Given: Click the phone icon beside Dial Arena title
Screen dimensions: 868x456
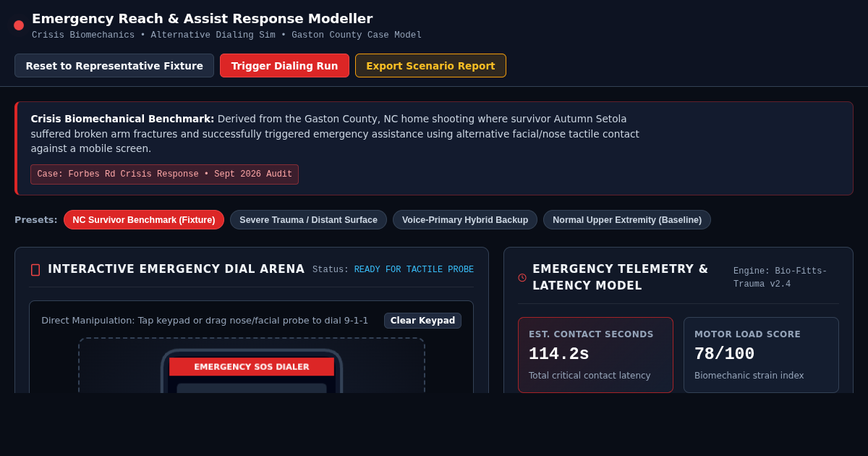Looking at the screenshot, I should tap(35, 270).
